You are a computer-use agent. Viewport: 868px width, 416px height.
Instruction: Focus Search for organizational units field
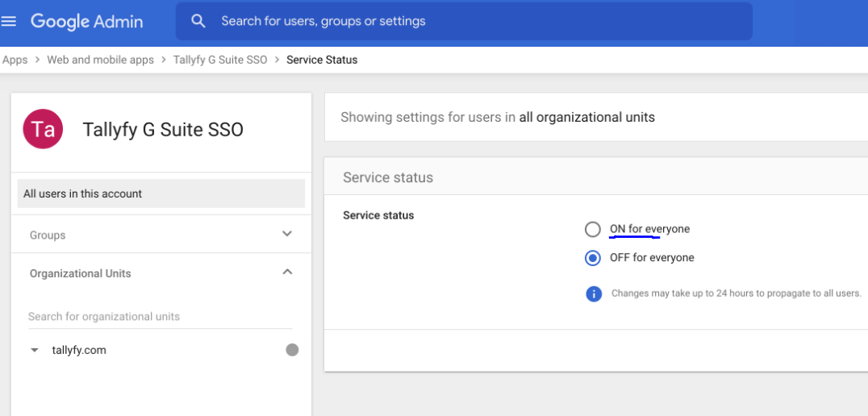[x=160, y=316]
